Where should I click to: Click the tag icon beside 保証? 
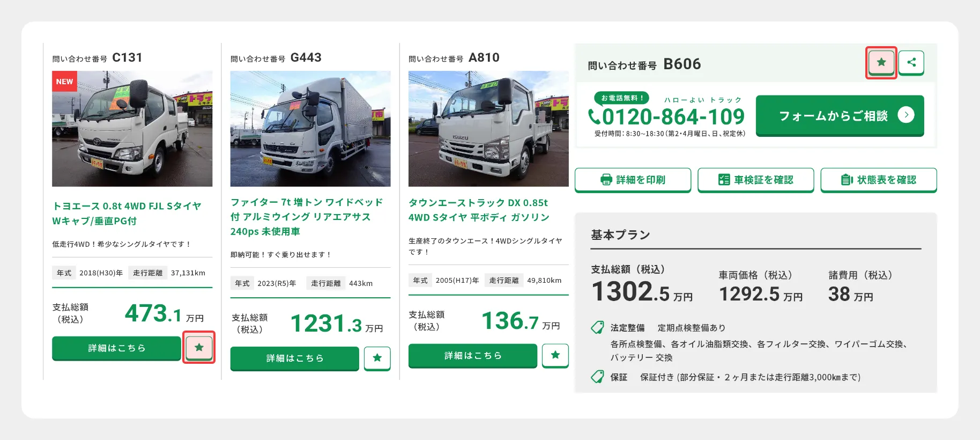597,377
